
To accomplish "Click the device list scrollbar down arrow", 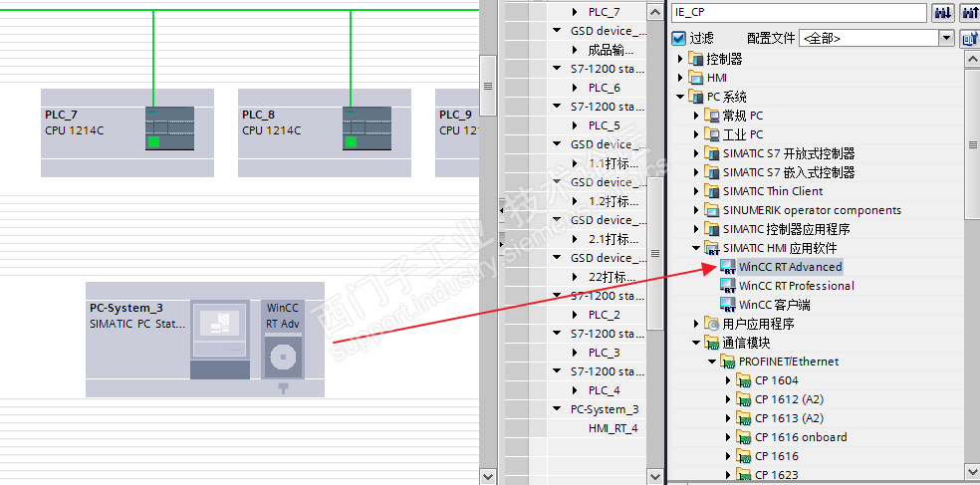I will [x=655, y=476].
